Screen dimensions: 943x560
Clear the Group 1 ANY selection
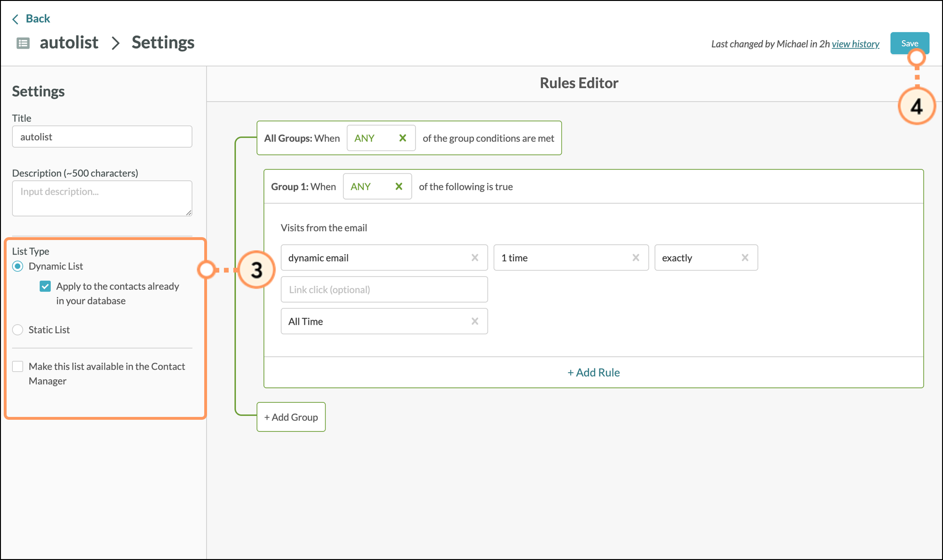pos(399,186)
